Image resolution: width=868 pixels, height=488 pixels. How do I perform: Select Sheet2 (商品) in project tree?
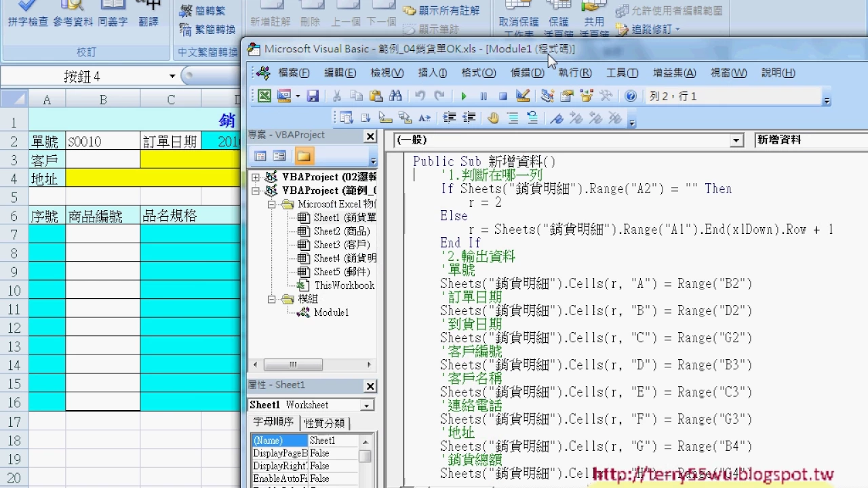[342, 231]
